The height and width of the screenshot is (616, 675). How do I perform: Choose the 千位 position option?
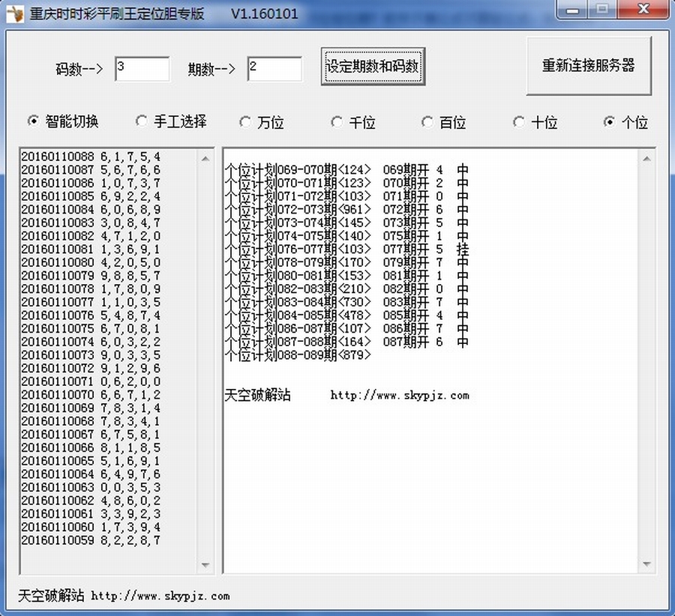coord(336,121)
